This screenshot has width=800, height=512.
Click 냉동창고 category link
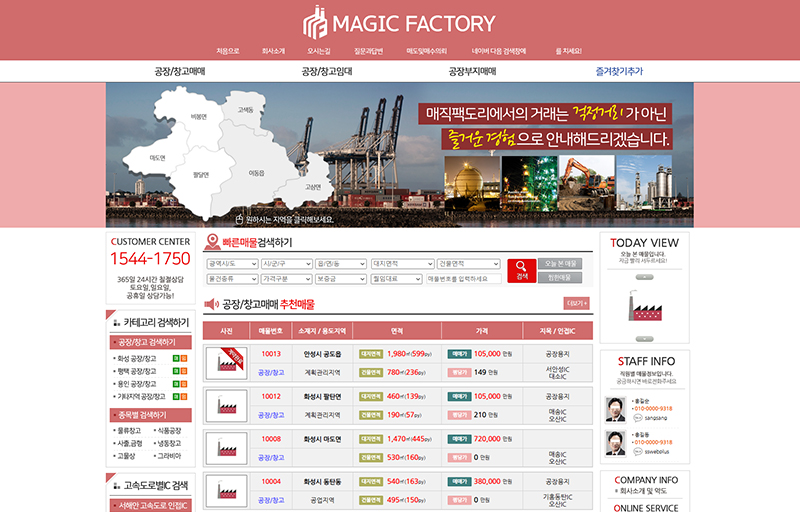coord(169,444)
